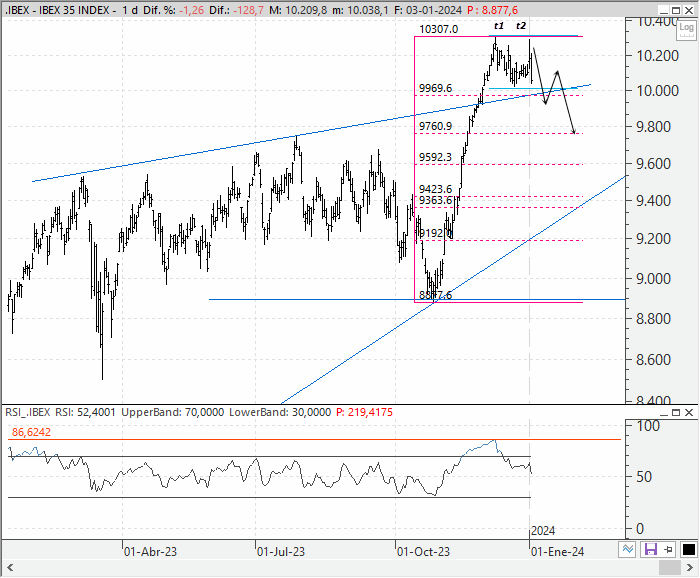Toggle the Log scale button on price axis
The height and width of the screenshot is (578, 700).
click(x=686, y=29)
